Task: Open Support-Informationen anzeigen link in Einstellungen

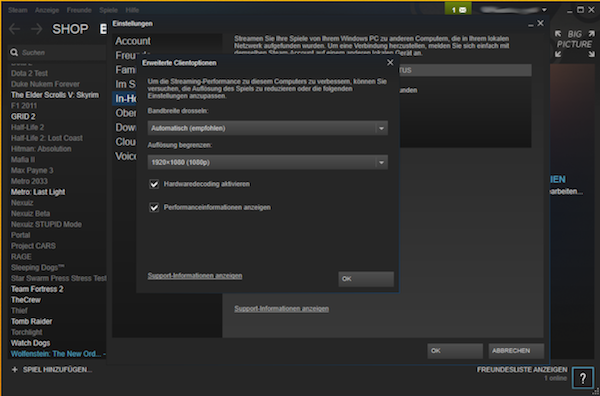Action: pyautogui.click(x=281, y=308)
